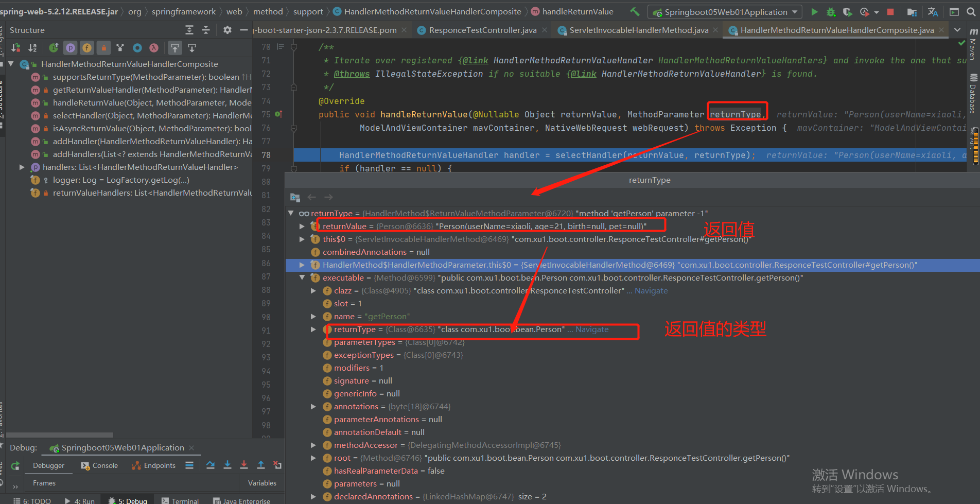Expand the declaredAnnotations LinkedHashMap node
The image size is (980, 504).
pyautogui.click(x=313, y=496)
